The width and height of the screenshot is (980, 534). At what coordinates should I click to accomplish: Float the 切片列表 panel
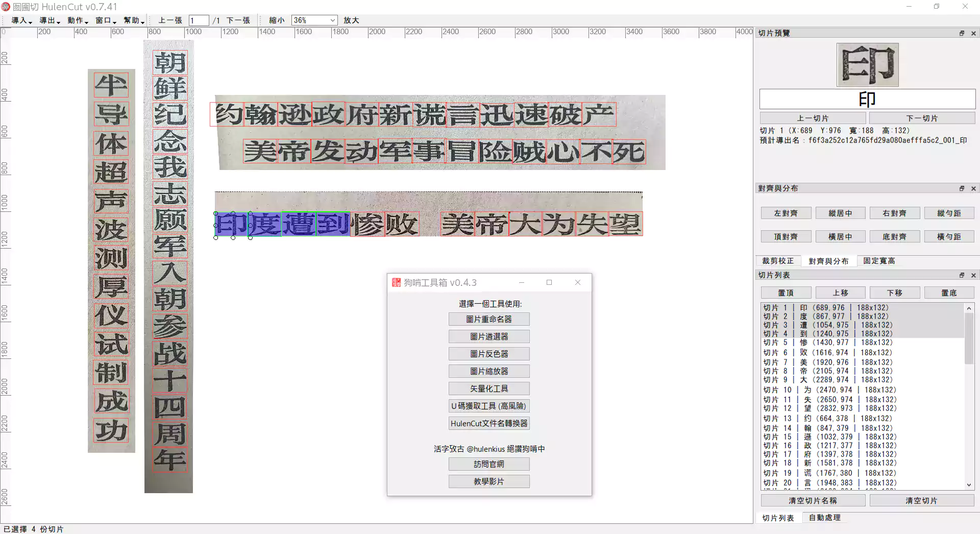962,275
